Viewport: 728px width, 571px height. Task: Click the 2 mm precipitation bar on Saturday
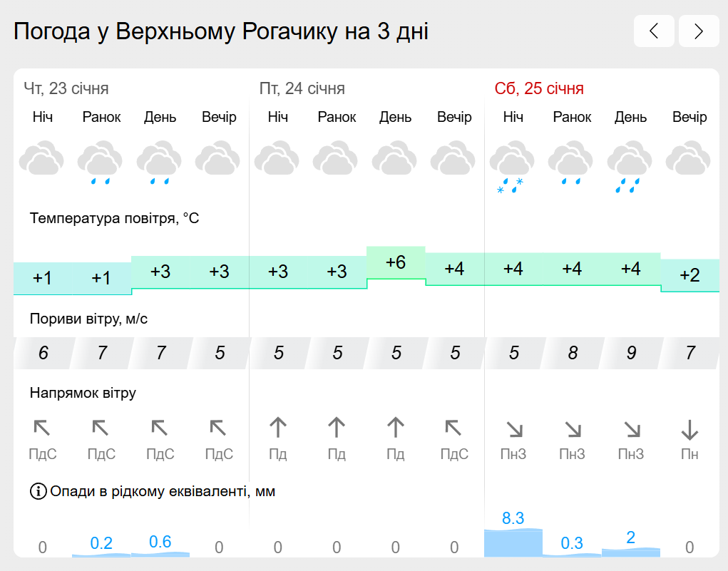630,551
